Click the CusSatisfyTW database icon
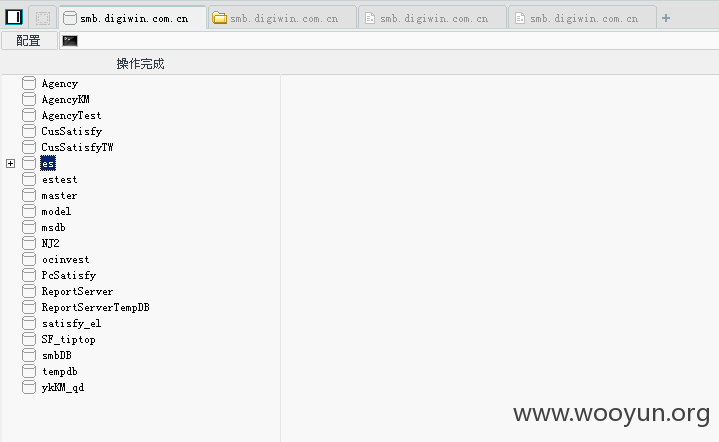Image resolution: width=719 pixels, height=442 pixels. coord(29,147)
